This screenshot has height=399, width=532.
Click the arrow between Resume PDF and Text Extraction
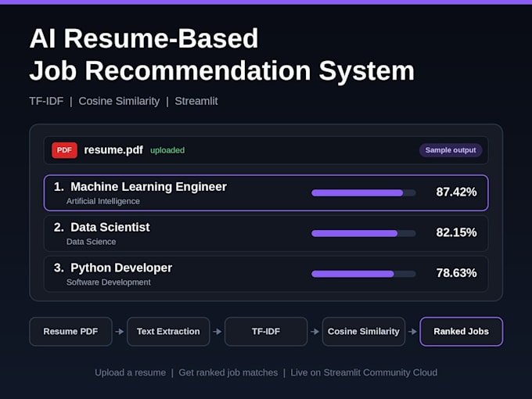[120, 332]
